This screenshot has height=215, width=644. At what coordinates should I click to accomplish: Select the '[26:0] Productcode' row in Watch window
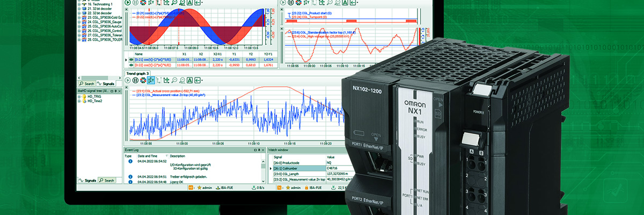(x=310, y=162)
